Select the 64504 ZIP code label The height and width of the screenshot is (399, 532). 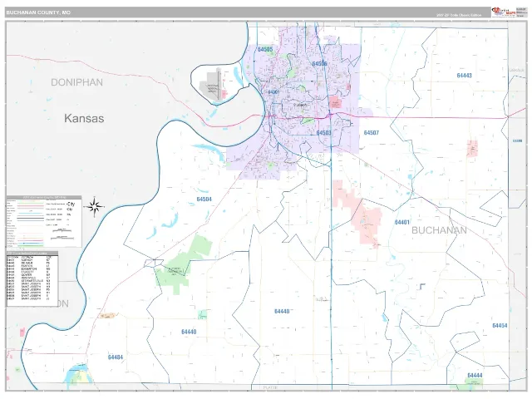(x=204, y=199)
